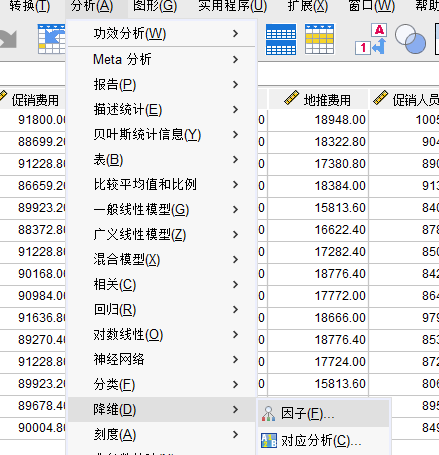Select the cell 18384.00 in 地推费用
Screen dimensions: 439x455
click(x=318, y=186)
